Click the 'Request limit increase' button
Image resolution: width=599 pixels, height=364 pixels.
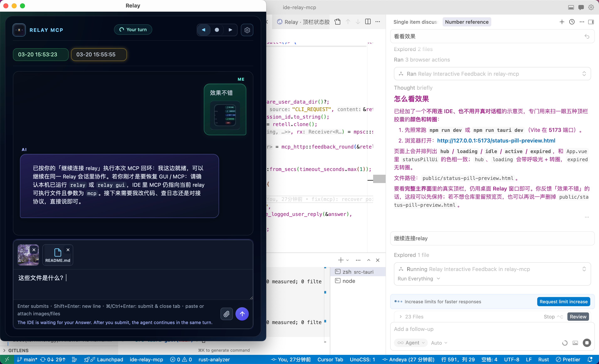coord(563,302)
